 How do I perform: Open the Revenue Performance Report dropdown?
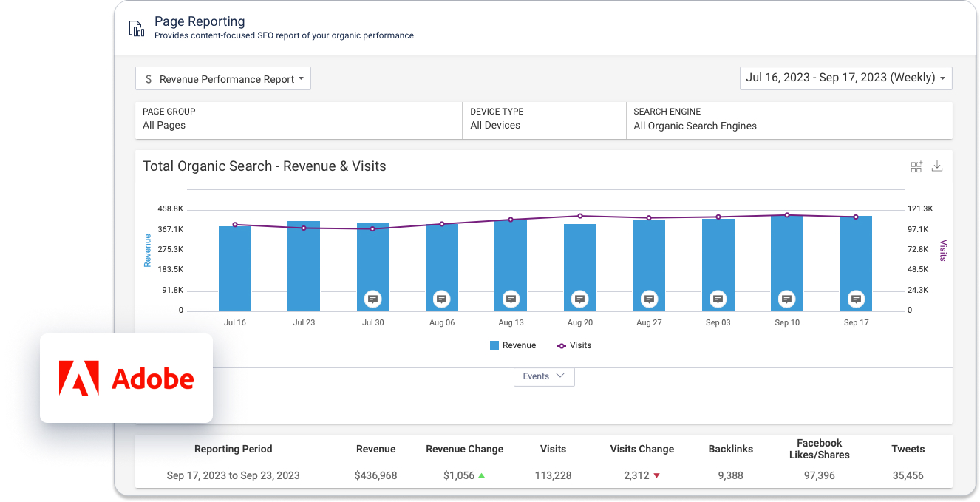coord(223,79)
